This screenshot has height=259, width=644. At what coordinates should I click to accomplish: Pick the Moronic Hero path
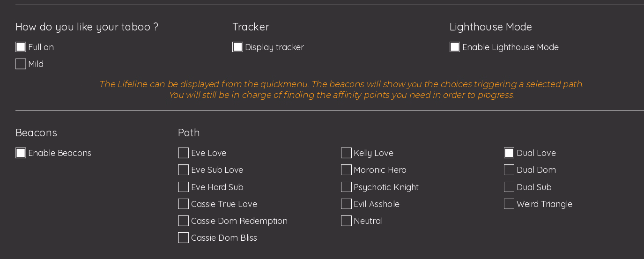[346, 170]
